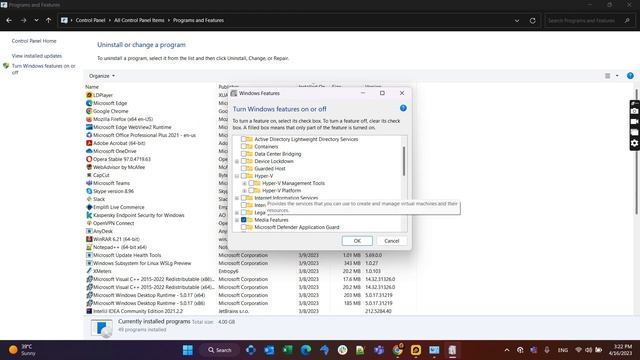Click the Windows Features list scrollbar thumb
This screenshot has width=640, height=360.
(404, 161)
